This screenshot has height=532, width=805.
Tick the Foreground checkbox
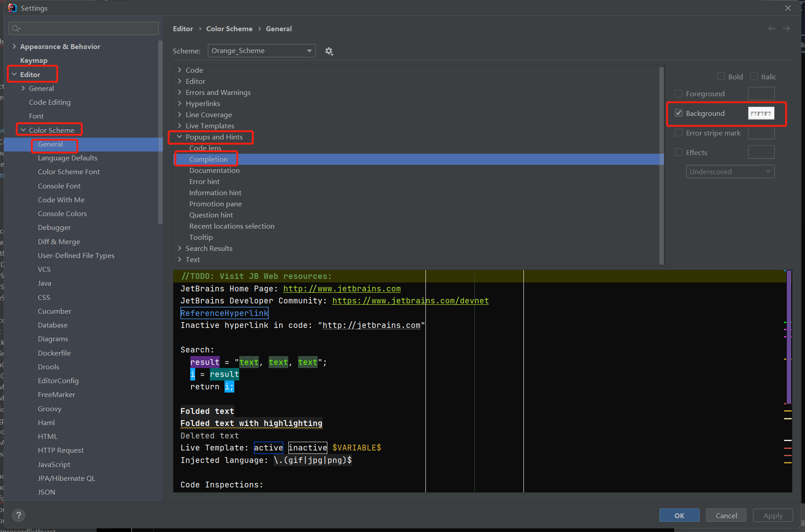(x=678, y=94)
